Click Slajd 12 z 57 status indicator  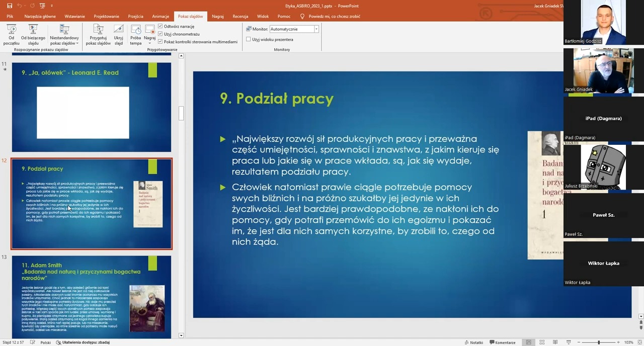pos(14,342)
